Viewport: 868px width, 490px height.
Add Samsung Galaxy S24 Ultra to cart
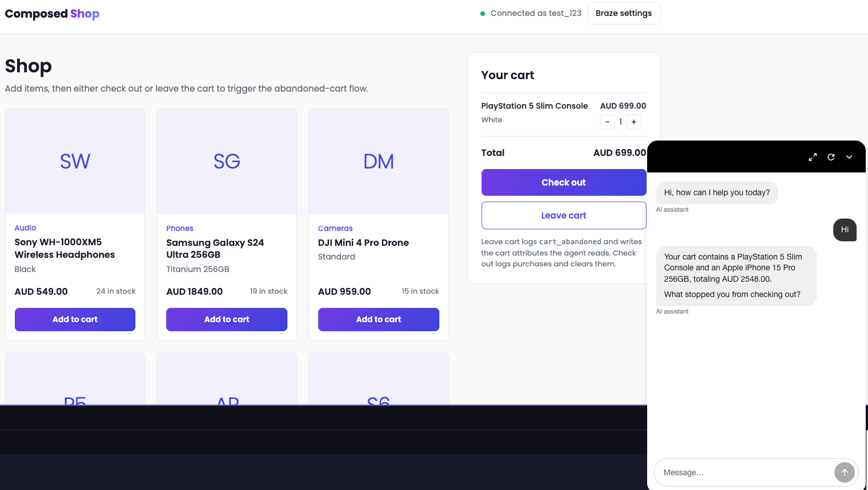tap(227, 319)
